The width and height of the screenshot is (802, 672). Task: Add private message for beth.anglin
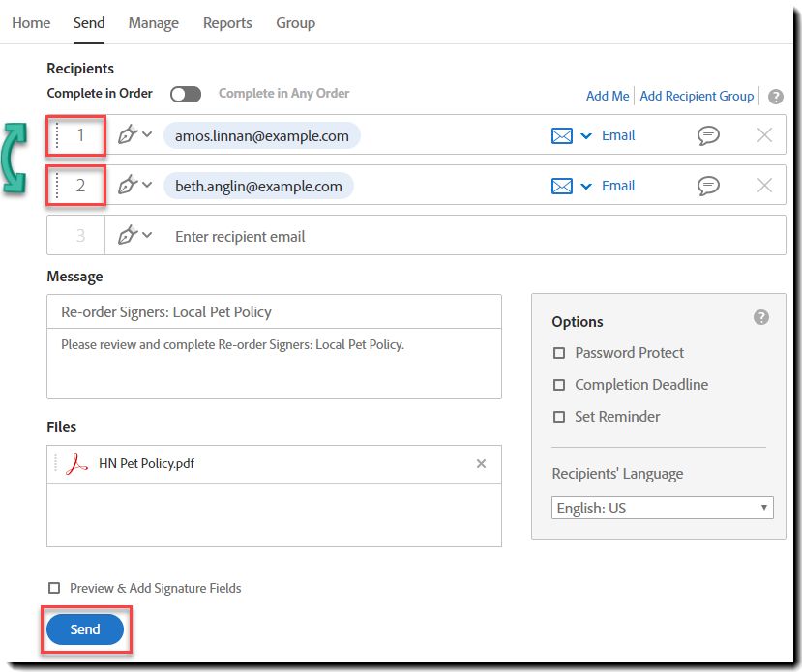(x=708, y=186)
